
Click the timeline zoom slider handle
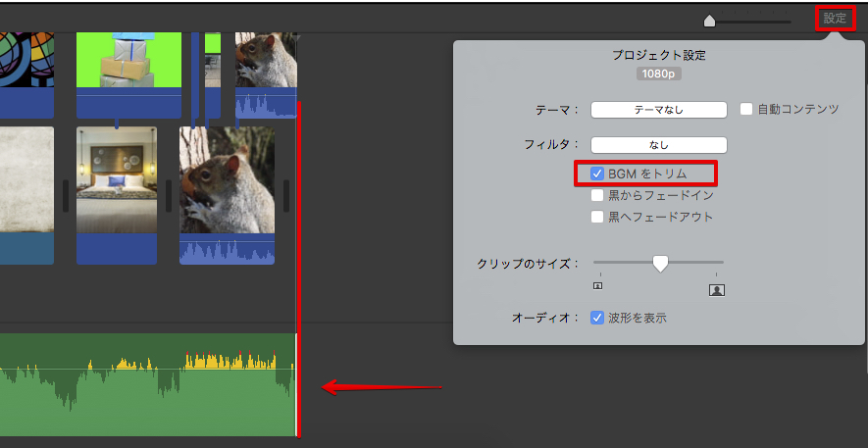(x=709, y=21)
